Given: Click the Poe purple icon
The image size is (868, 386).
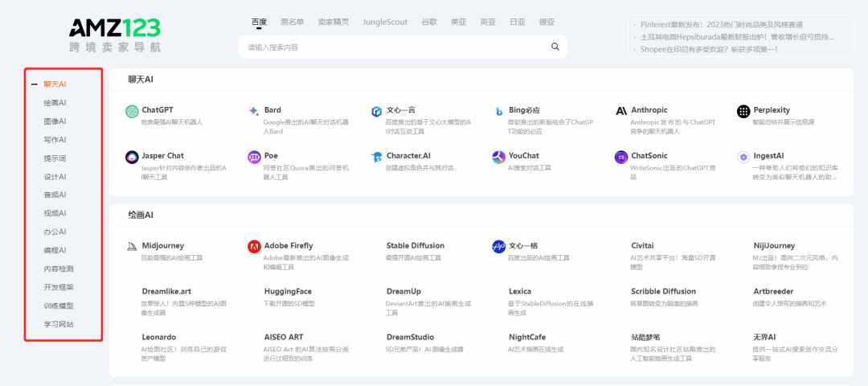Looking at the screenshot, I should [254, 158].
